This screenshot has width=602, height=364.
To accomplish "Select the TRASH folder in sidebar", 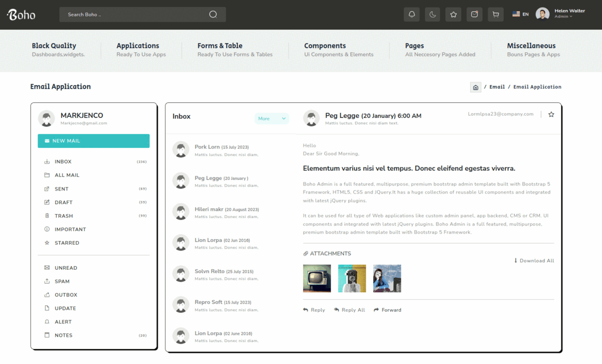I will [x=64, y=216].
